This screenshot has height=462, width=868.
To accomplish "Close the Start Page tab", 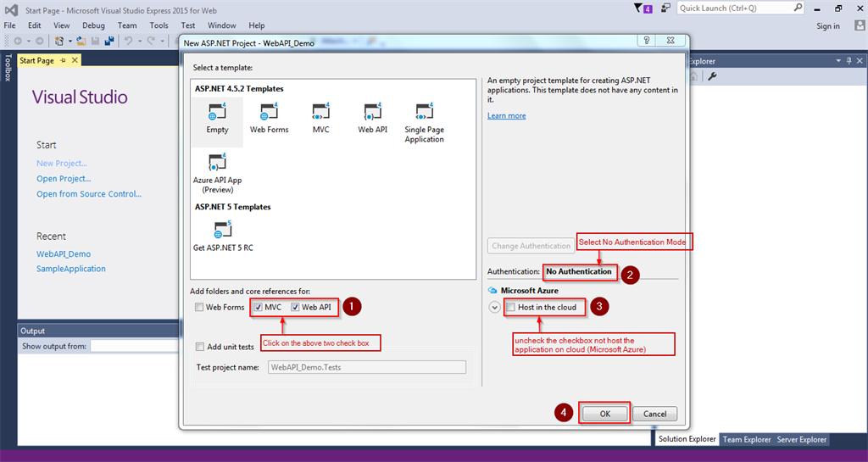I will [x=75, y=60].
